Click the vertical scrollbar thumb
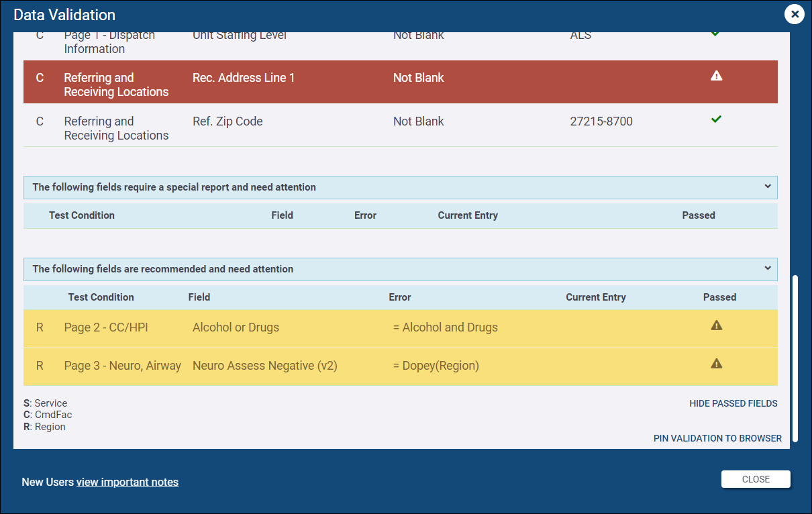The width and height of the screenshot is (812, 514). (x=795, y=358)
